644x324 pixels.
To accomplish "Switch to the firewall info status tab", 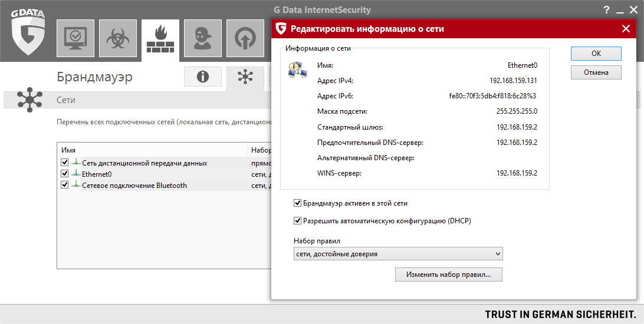I will point(203,77).
